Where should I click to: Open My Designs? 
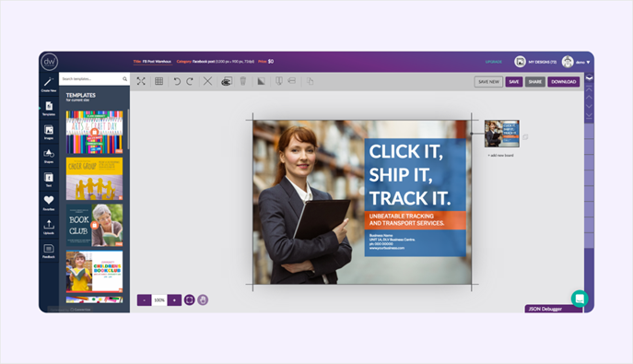click(x=535, y=62)
